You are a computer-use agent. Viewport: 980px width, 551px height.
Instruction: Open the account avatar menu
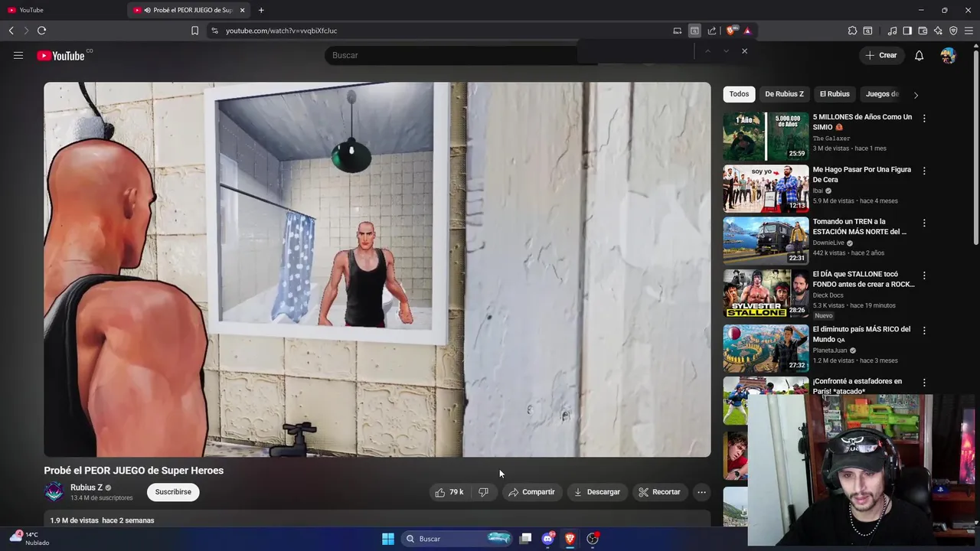948,55
